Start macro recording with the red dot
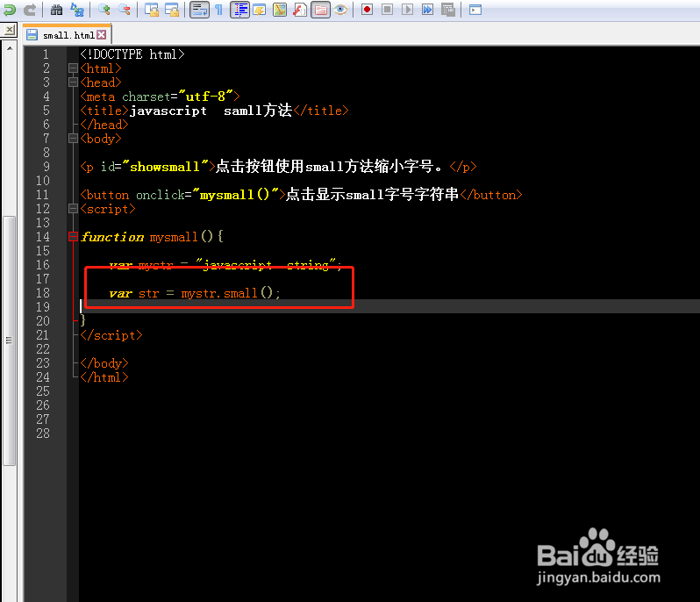Image resolution: width=700 pixels, height=602 pixels. tap(367, 10)
